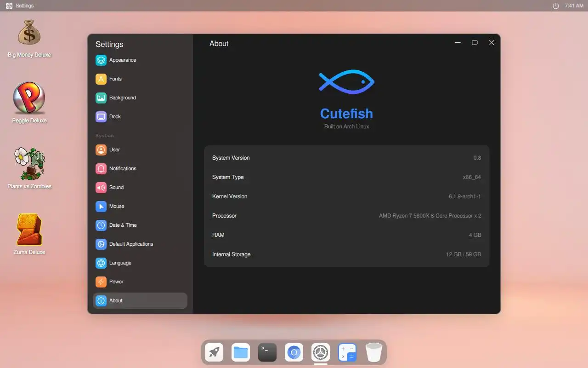Open the Default Applications page
The height and width of the screenshot is (368, 588).
(x=131, y=244)
